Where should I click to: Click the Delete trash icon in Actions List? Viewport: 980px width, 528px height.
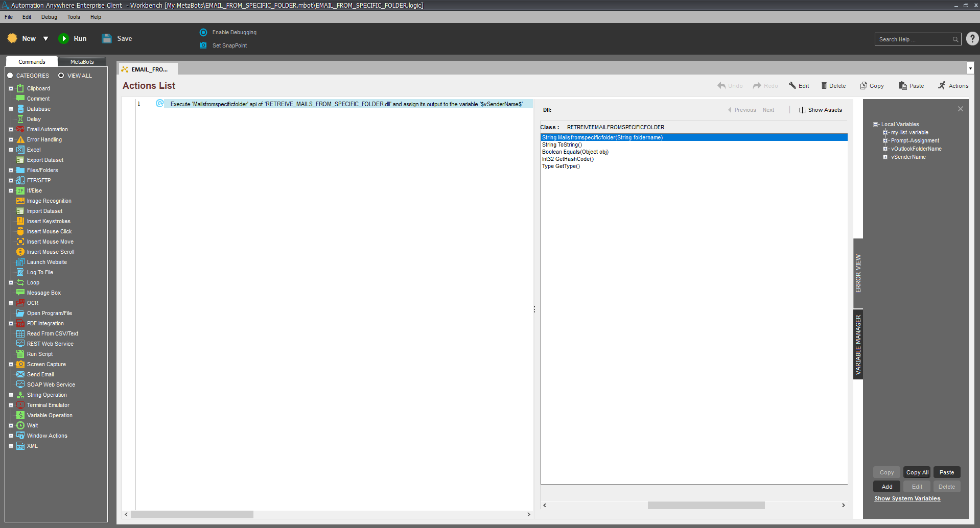[x=824, y=85]
